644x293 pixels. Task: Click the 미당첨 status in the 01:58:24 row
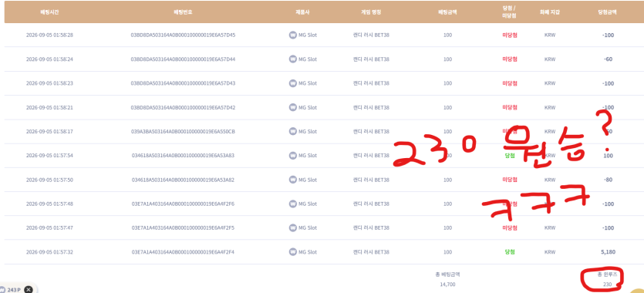pos(509,59)
